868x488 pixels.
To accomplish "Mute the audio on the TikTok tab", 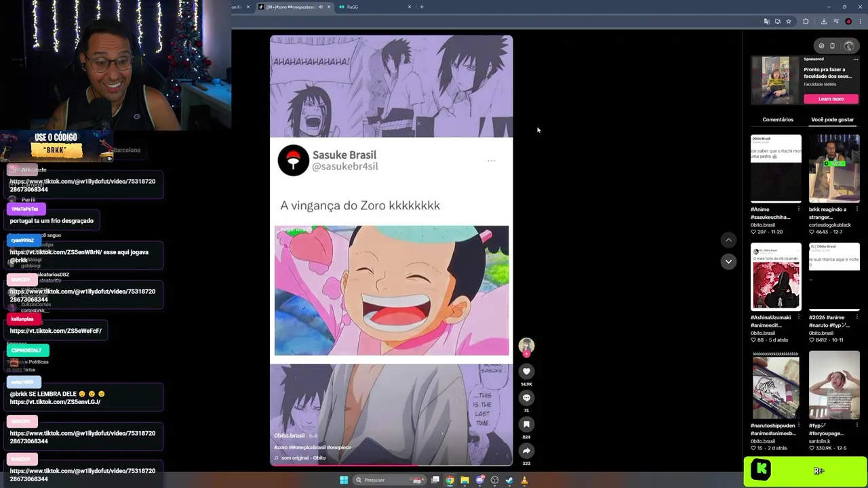I will (320, 7).
